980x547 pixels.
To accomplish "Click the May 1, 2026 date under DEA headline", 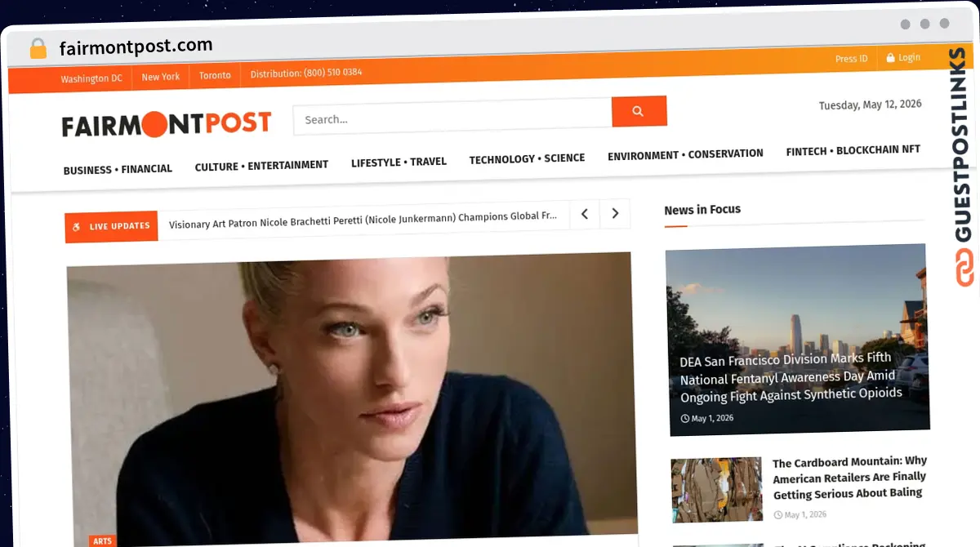I will 706,418.
